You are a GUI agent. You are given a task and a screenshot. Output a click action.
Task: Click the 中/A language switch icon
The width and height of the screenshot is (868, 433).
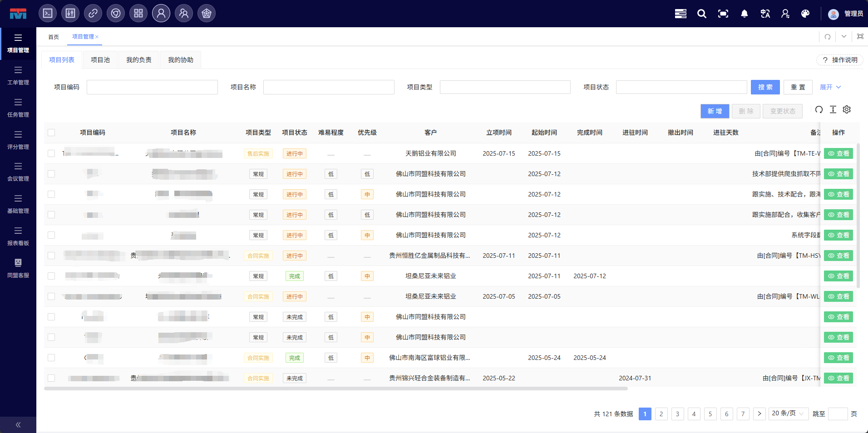tap(764, 14)
